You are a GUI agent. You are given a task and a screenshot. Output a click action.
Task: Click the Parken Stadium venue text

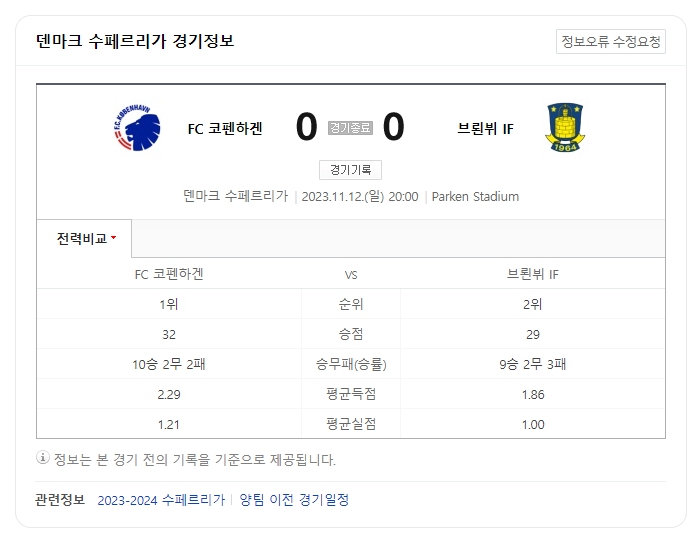point(475,196)
